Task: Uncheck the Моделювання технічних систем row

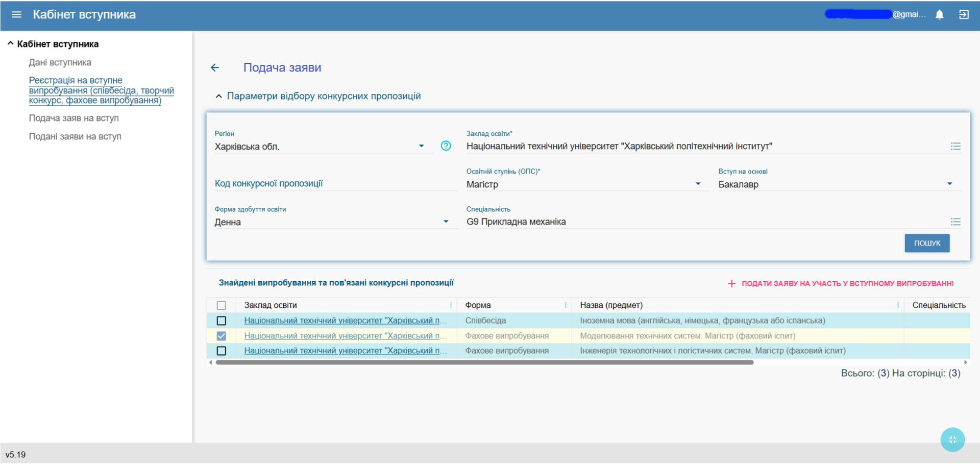Action: pos(222,336)
